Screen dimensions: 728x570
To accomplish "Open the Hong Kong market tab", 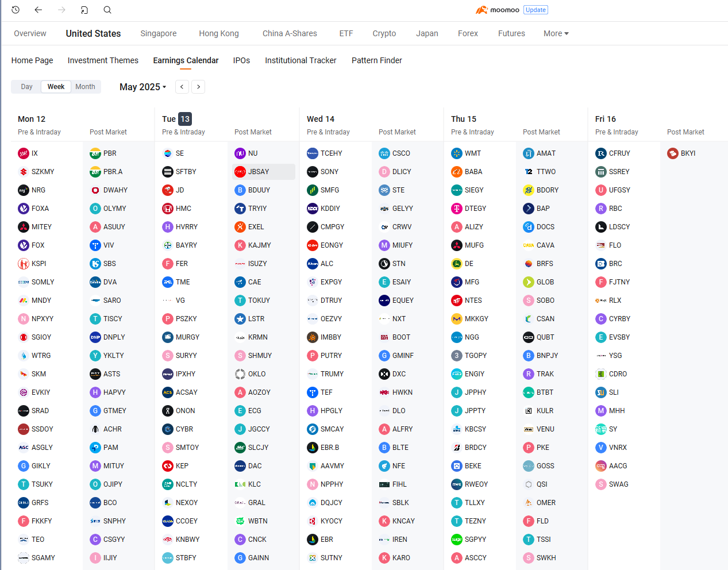I will pyautogui.click(x=219, y=33).
